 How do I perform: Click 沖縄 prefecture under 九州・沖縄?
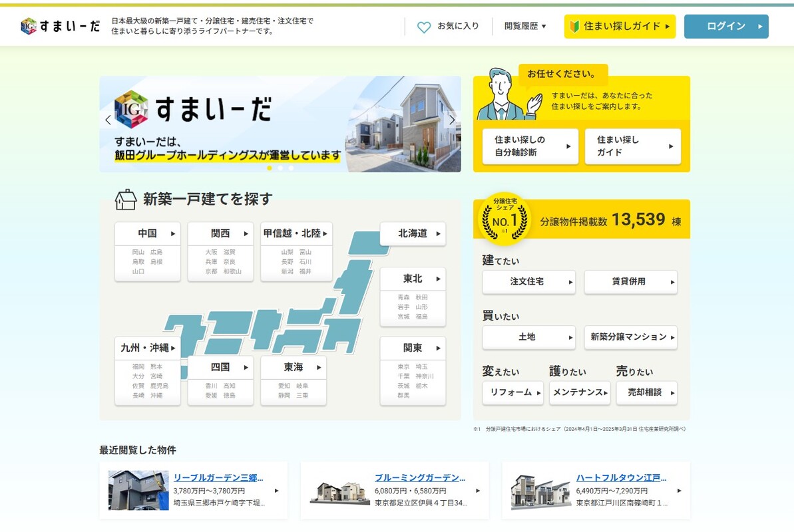point(156,395)
